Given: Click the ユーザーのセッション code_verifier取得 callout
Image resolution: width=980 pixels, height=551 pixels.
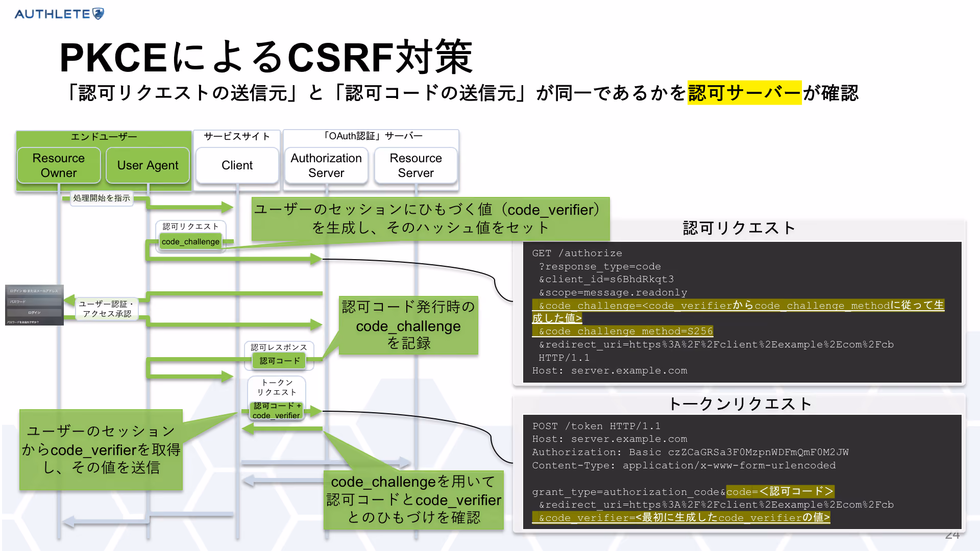Looking at the screenshot, I should coord(101,449).
